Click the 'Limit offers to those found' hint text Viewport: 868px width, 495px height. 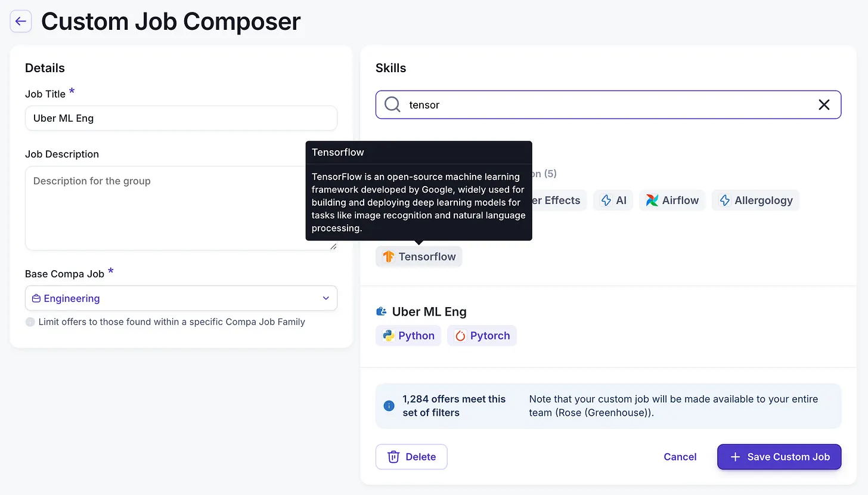point(172,322)
